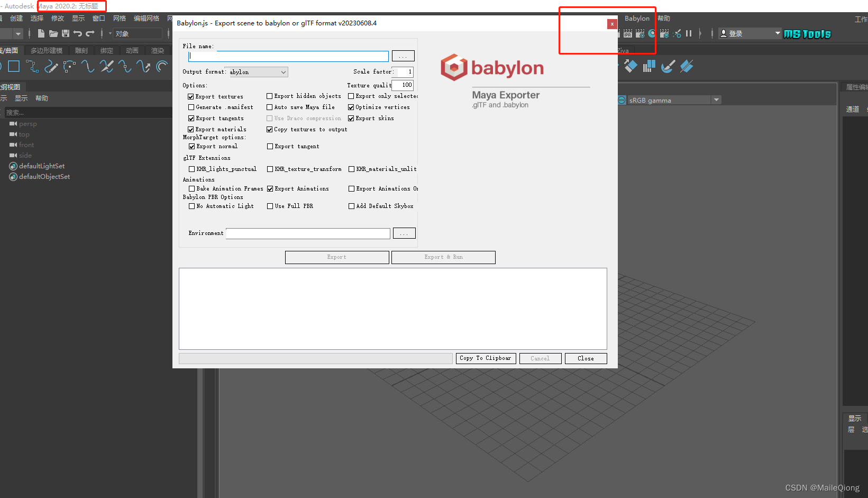Image resolution: width=868 pixels, height=498 pixels.
Task: Open the 创建 (Create) menu
Action: pos(16,19)
